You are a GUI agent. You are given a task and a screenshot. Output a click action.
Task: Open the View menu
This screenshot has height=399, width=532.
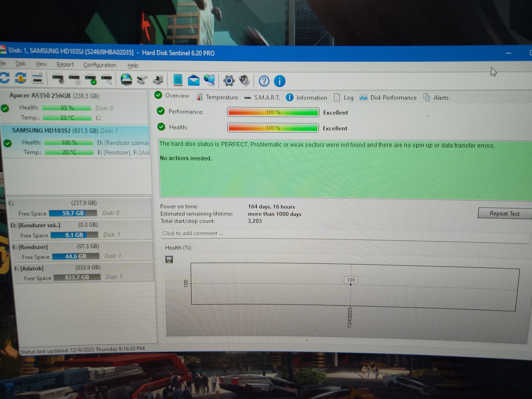click(41, 64)
